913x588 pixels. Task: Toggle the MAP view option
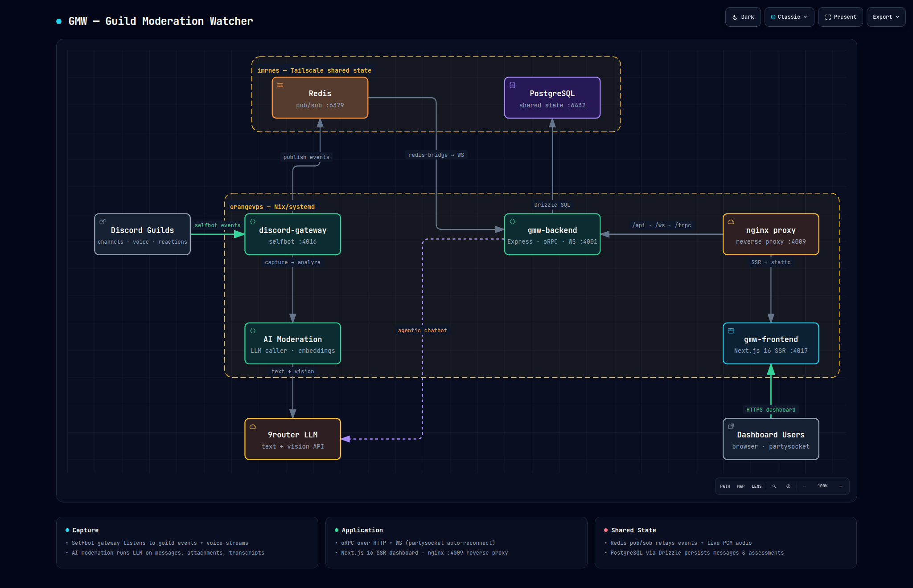tap(740, 486)
